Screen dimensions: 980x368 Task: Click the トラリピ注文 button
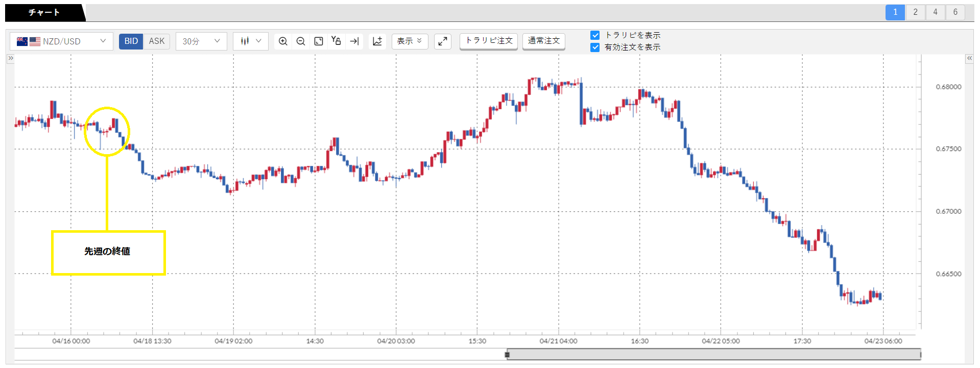(x=489, y=41)
